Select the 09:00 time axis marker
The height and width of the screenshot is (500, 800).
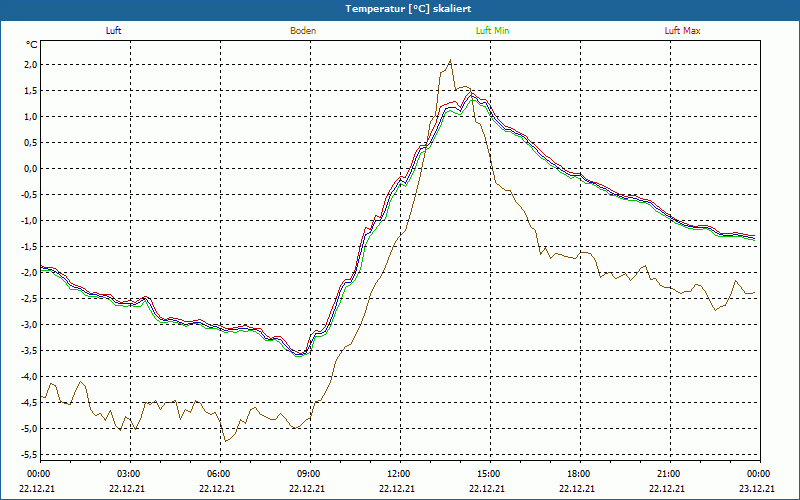click(x=309, y=474)
